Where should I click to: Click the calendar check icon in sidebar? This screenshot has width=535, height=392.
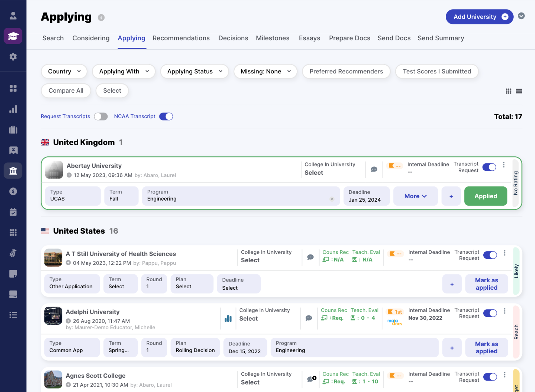[x=13, y=212]
